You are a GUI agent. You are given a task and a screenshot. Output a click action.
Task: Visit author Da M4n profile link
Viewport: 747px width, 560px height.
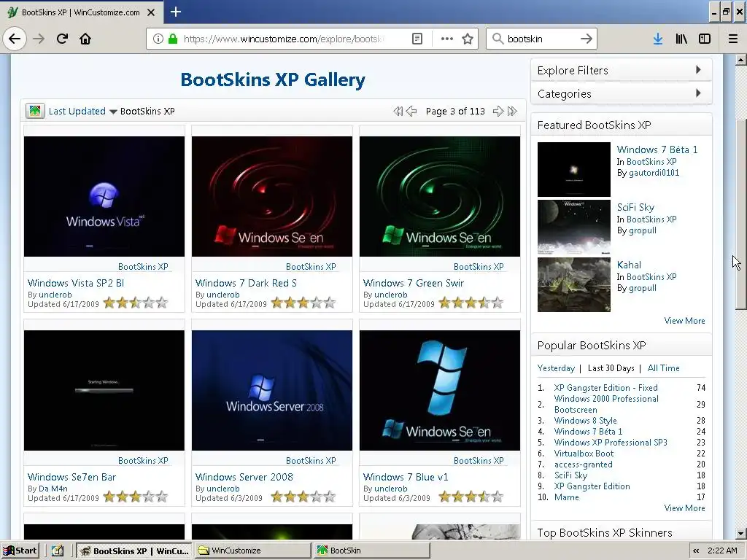(53, 489)
